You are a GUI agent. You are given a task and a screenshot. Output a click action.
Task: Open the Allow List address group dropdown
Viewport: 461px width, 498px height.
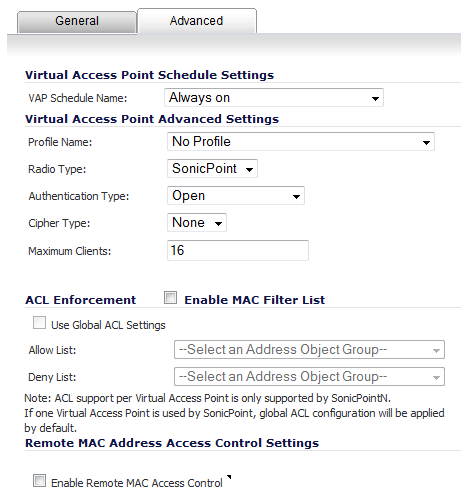(309, 350)
